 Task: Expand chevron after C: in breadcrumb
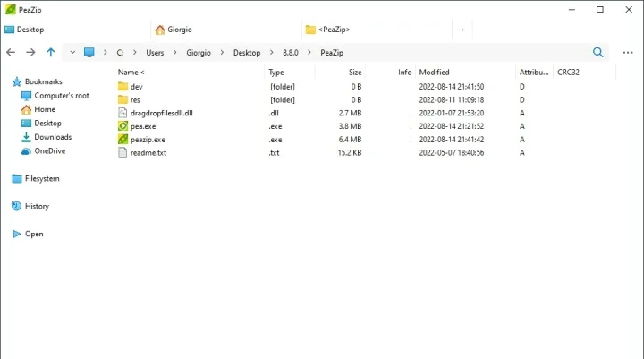(x=135, y=52)
